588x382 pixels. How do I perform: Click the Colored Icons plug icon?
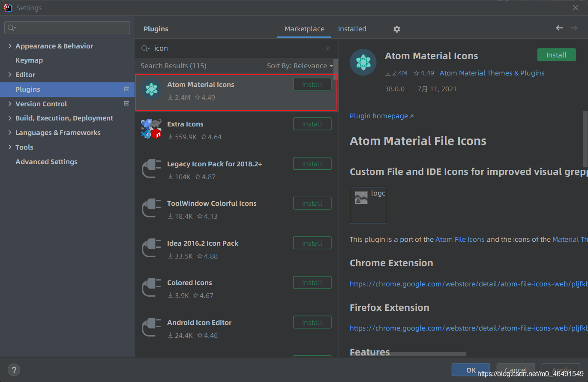click(151, 288)
